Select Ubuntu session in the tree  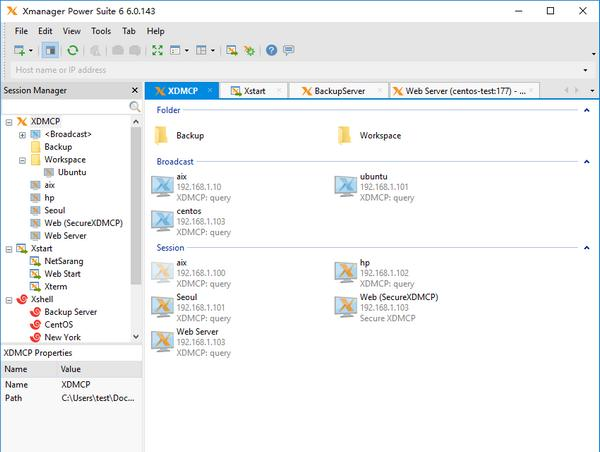click(72, 172)
